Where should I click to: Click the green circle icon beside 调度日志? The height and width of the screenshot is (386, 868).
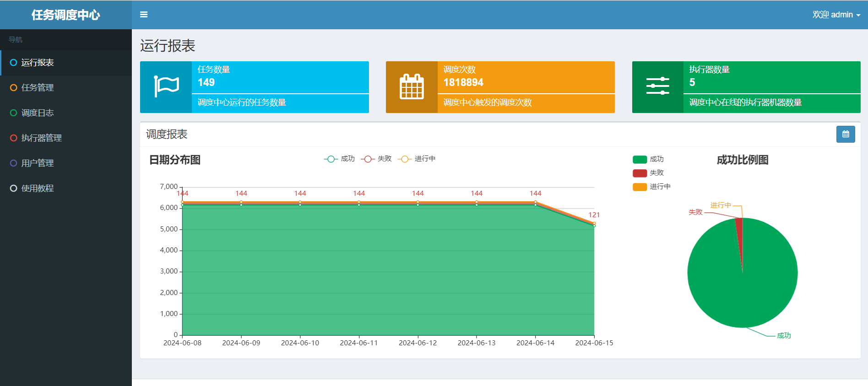14,113
